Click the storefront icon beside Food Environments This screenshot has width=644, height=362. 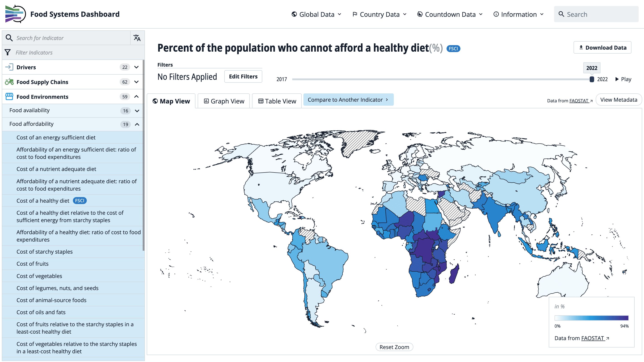tap(9, 97)
